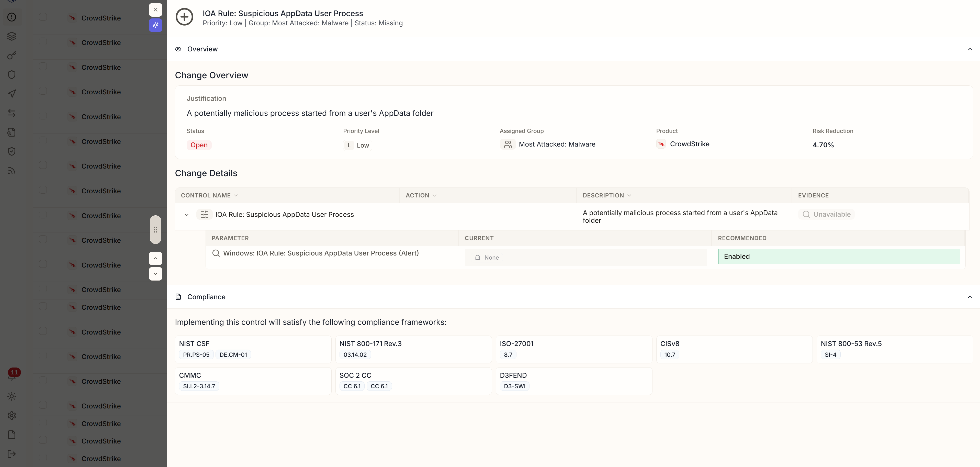Click the 4.70% risk reduction value
Screen dimensions: 980x467
click(823, 145)
